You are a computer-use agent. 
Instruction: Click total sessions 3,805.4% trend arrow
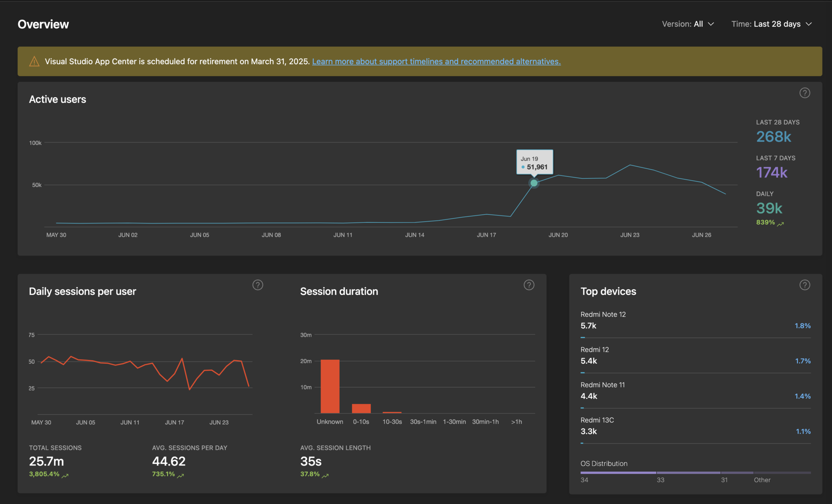[65, 475]
